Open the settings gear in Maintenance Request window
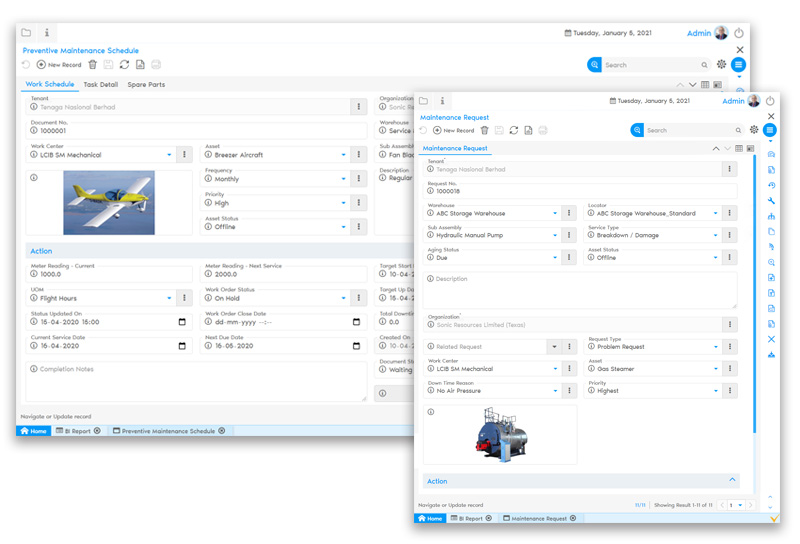 pos(754,130)
